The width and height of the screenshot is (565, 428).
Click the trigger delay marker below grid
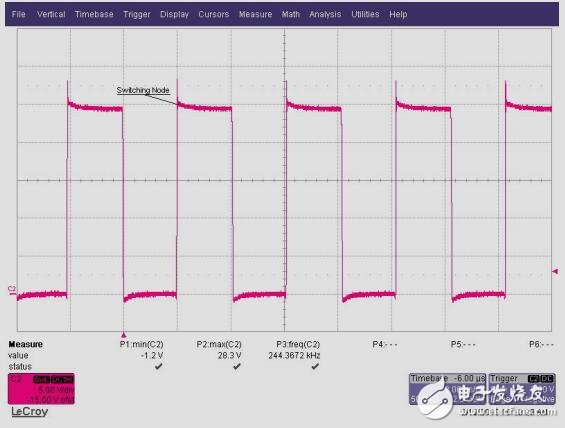124,335
